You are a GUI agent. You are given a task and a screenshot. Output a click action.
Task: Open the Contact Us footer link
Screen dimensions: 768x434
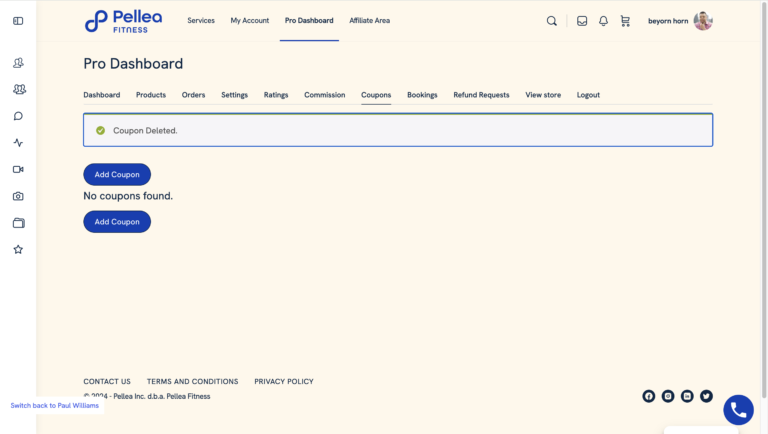point(107,382)
